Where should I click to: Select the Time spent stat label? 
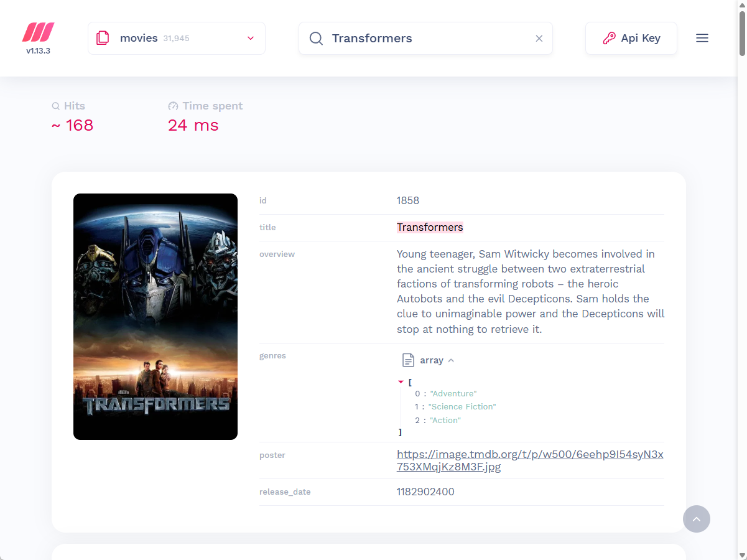click(x=212, y=106)
